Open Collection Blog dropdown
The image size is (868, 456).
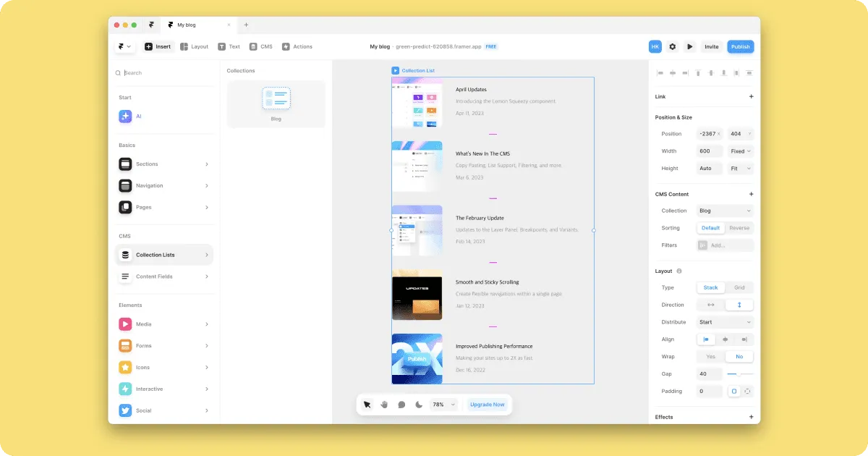pyautogui.click(x=725, y=211)
